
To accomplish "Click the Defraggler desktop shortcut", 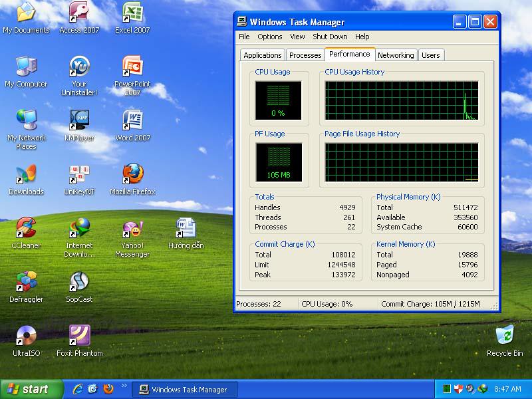I will click(x=26, y=287).
